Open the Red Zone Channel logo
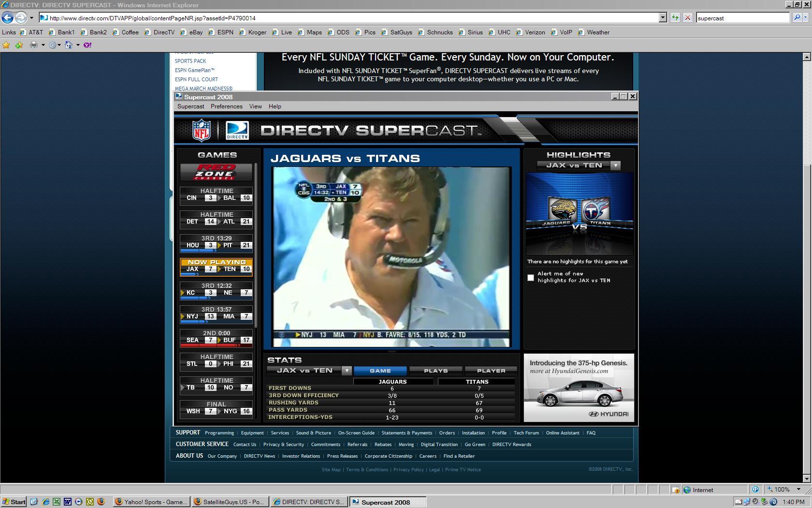The width and height of the screenshot is (812, 508). (x=216, y=172)
